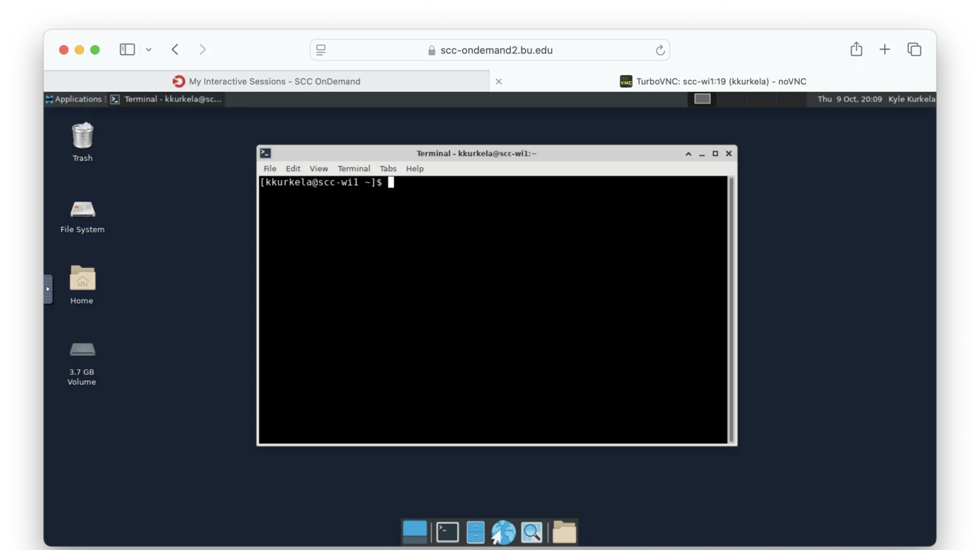Open the folder icon in bottom dock
This screenshot has width=980, height=550.
pyautogui.click(x=564, y=533)
